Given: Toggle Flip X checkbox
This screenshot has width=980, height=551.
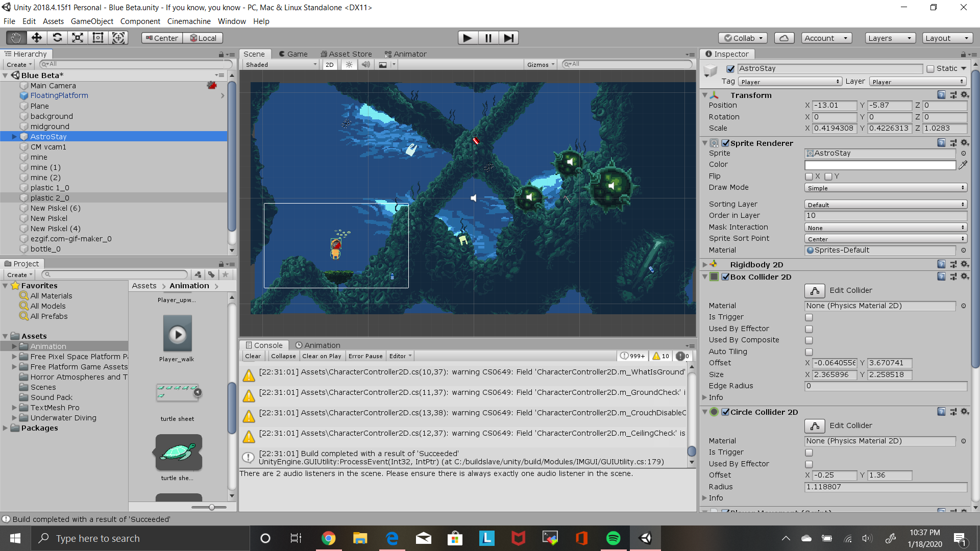Looking at the screenshot, I should click(809, 177).
